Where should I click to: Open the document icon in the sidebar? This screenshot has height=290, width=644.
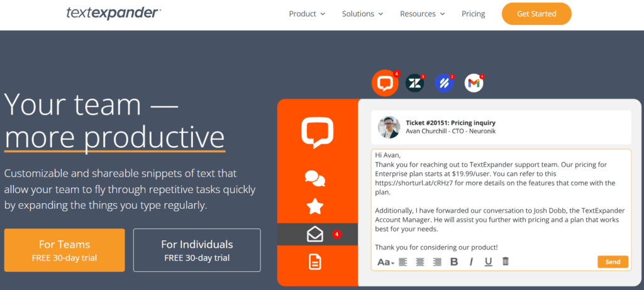(x=315, y=262)
